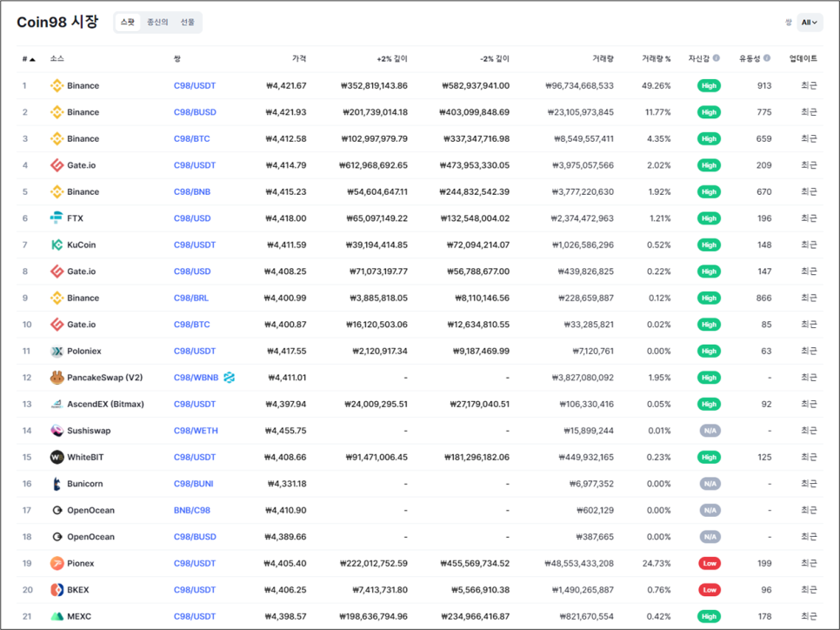This screenshot has height=630, width=840.
Task: Click the PancakeSwap (V2) bunny logo
Action: 57,378
